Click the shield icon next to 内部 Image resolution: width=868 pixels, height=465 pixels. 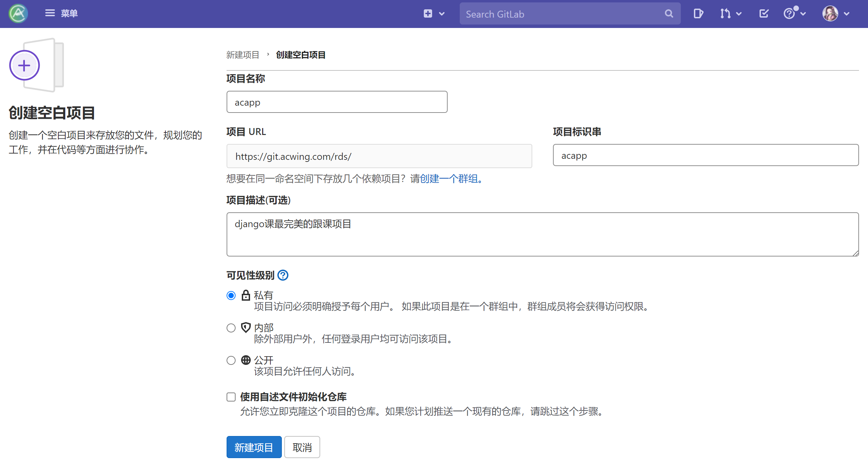point(246,327)
